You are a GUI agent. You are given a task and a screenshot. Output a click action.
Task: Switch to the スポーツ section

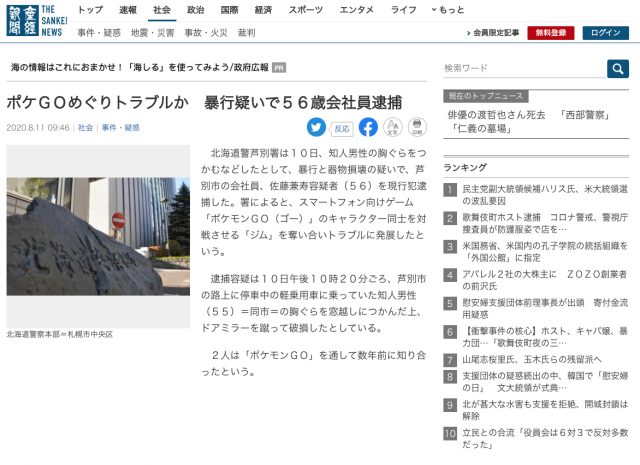(x=306, y=9)
